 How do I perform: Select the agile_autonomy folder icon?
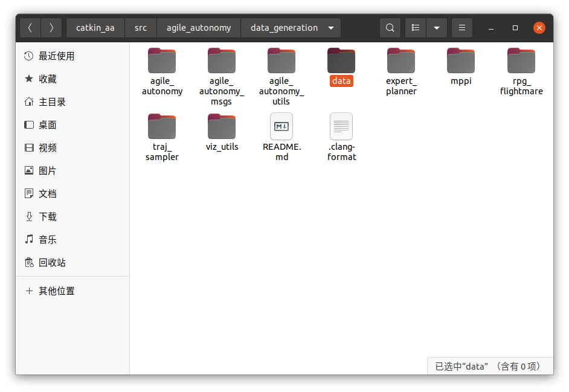(162, 60)
